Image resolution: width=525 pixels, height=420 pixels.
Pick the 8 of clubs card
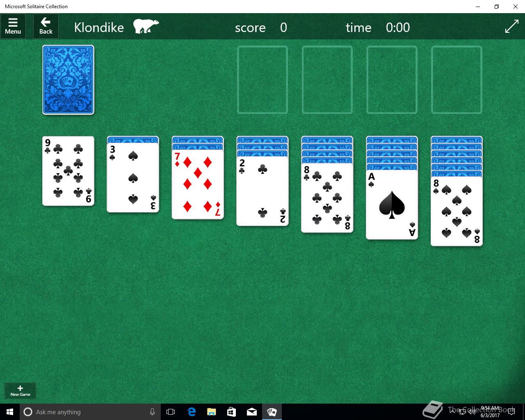click(x=327, y=198)
